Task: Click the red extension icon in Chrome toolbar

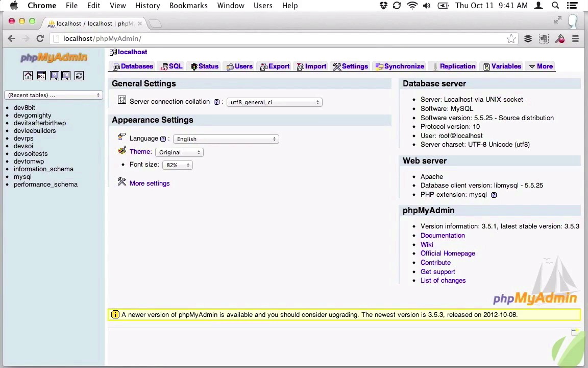Action: pos(560,39)
